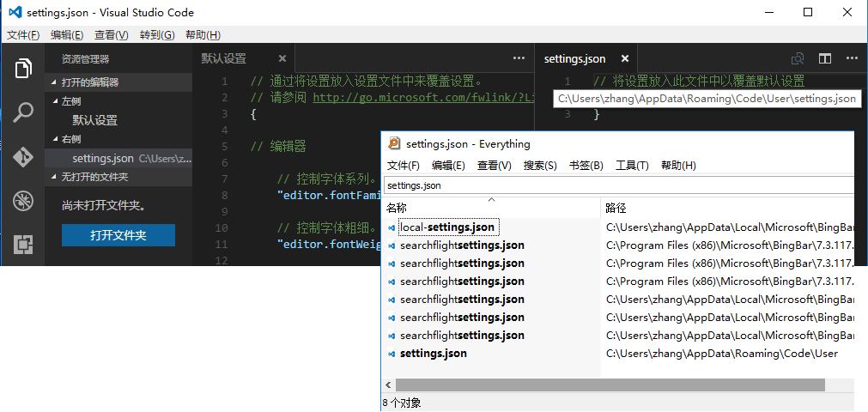868x412 pixels.
Task: Close the settings.json editor tab
Action: (x=625, y=58)
